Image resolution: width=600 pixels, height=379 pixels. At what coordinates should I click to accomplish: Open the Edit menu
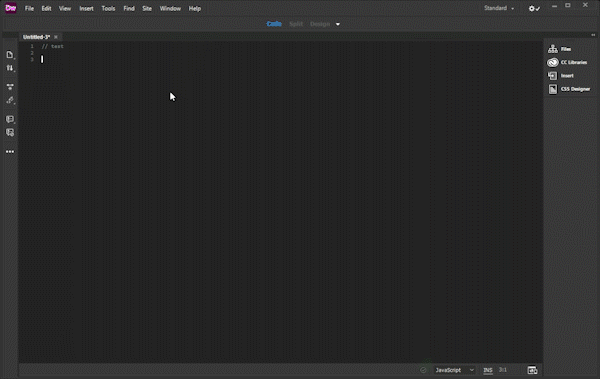pos(46,8)
